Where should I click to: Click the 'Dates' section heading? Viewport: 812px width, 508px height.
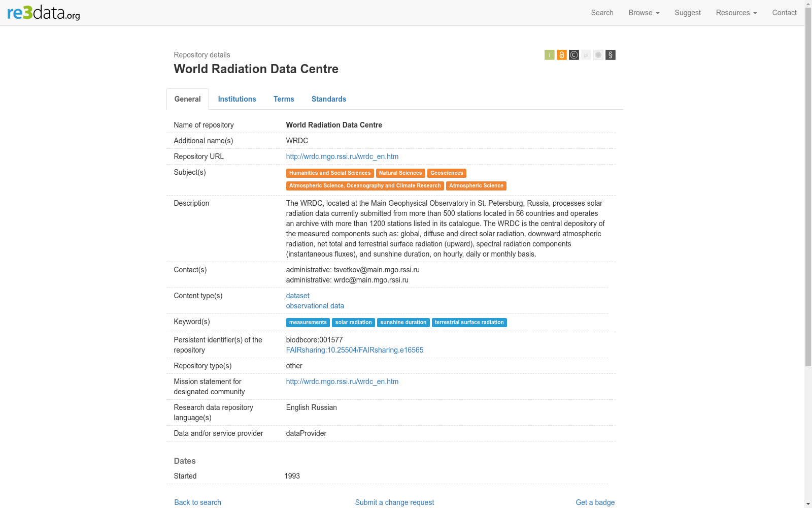click(185, 461)
